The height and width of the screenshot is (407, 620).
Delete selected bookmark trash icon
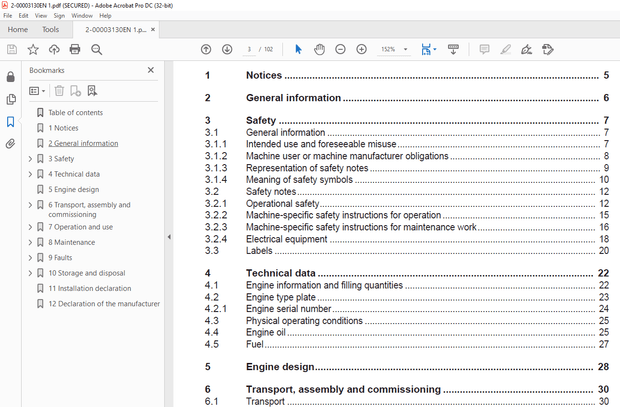click(x=59, y=91)
